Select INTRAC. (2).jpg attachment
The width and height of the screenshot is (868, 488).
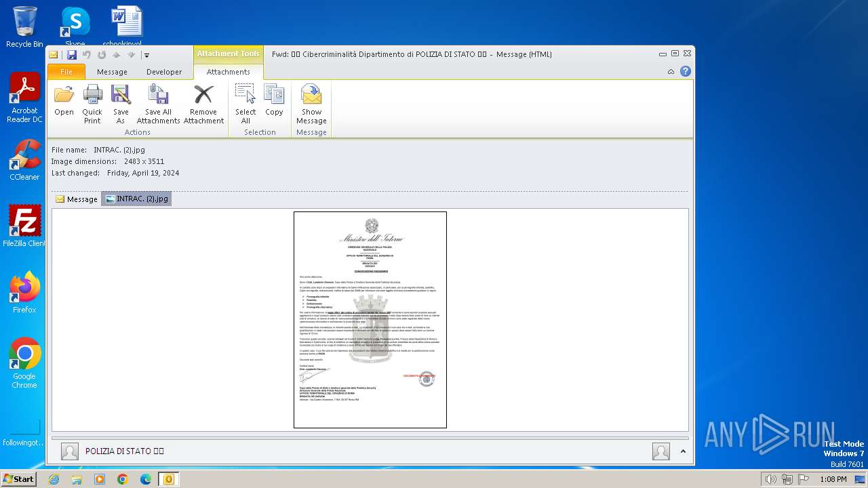[136, 199]
